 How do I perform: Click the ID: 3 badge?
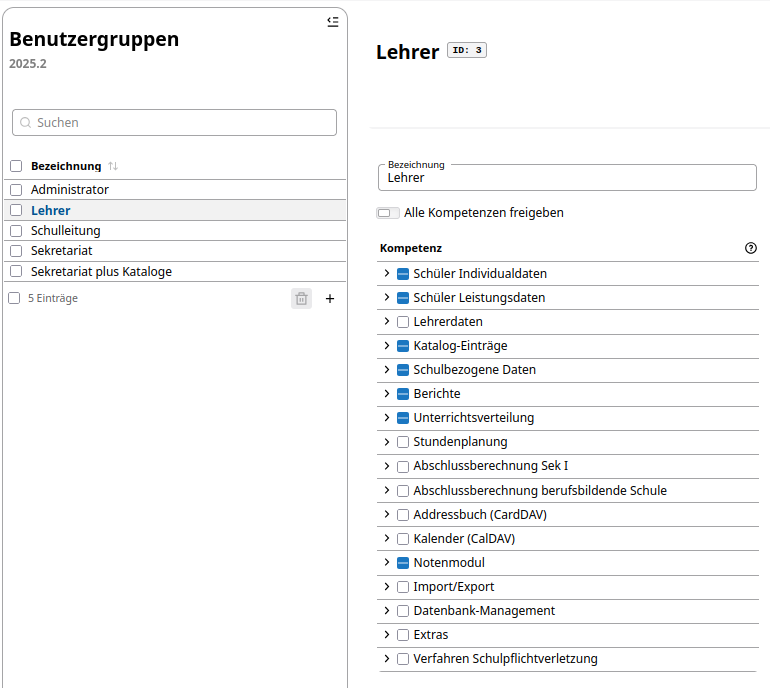point(467,50)
